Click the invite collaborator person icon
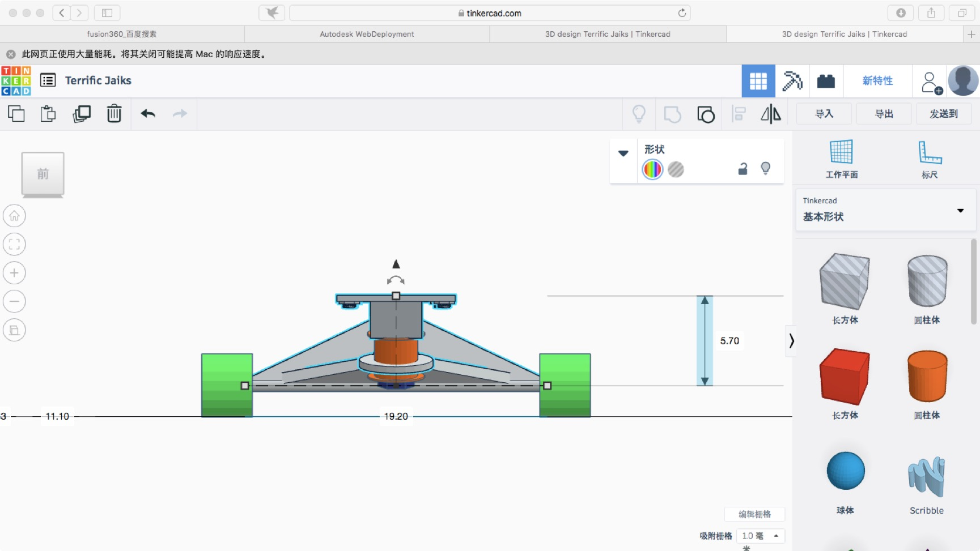 coord(931,83)
